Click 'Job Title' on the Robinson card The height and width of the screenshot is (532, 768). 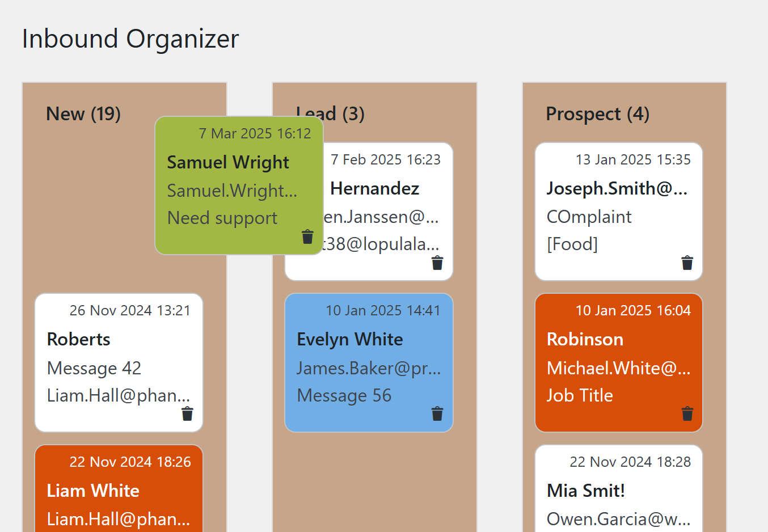point(580,395)
